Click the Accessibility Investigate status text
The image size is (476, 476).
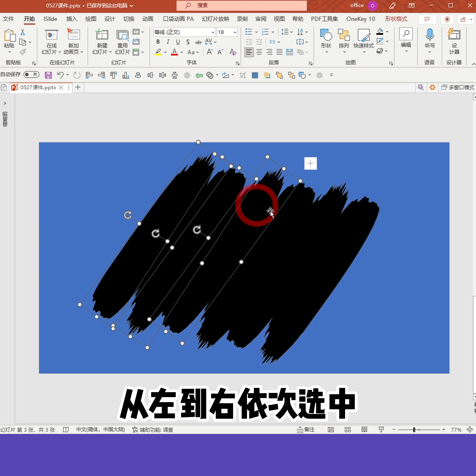coord(153,430)
